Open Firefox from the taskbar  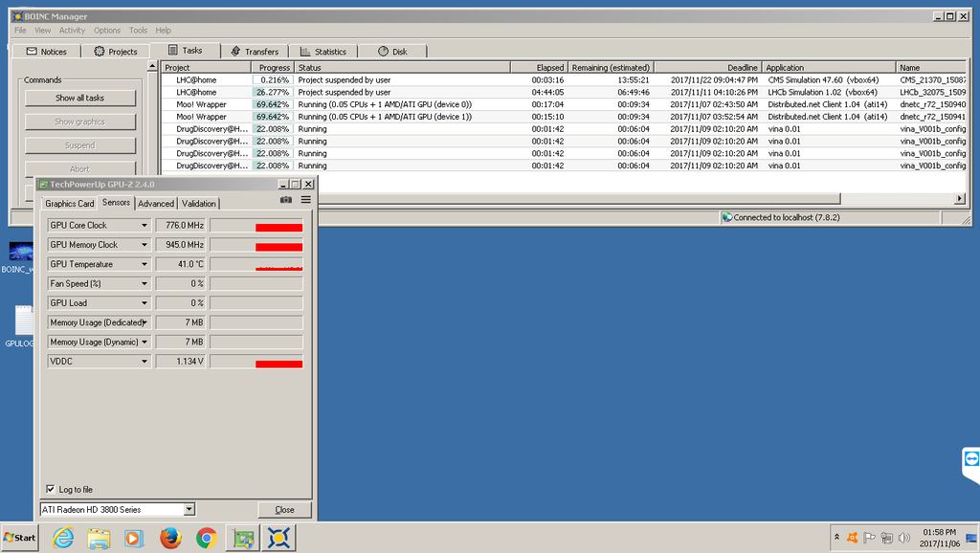tap(170, 538)
